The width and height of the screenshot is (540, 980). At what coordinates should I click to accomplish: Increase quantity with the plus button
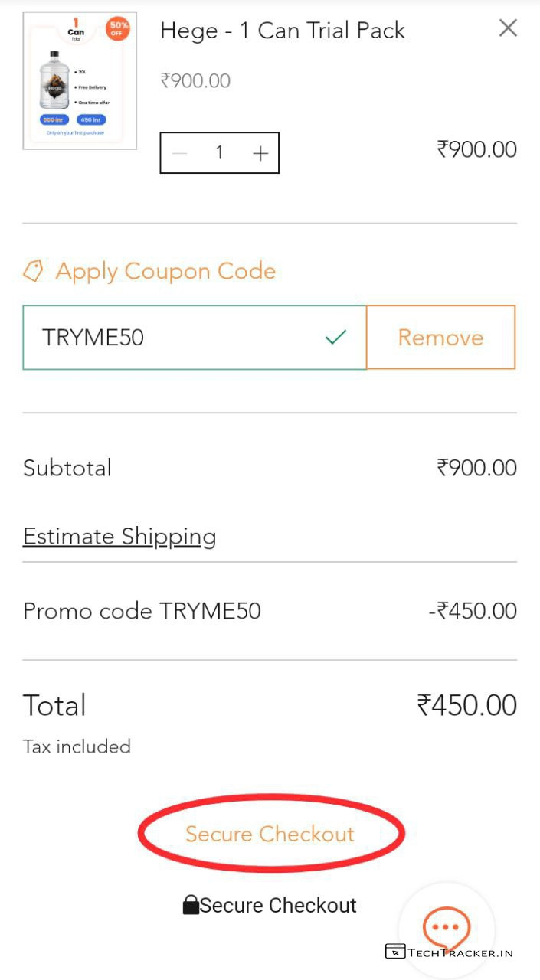point(260,153)
